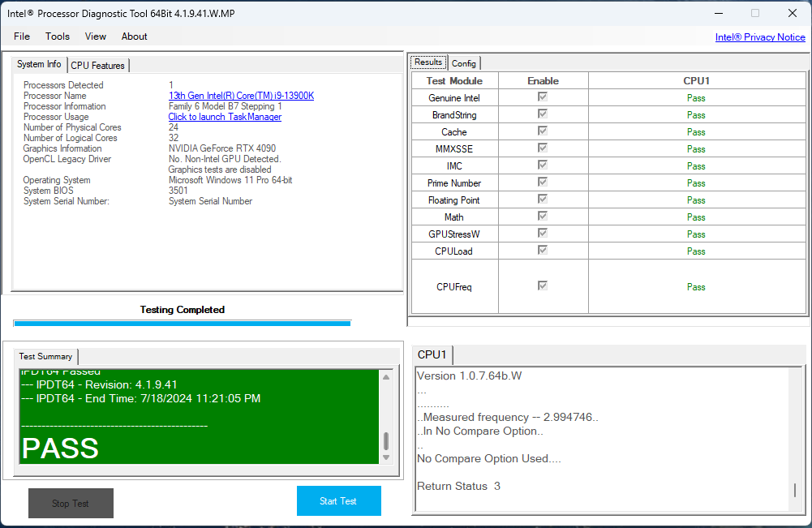Image resolution: width=812 pixels, height=528 pixels.
Task: Click the large PASS text in summary
Action: (x=60, y=449)
